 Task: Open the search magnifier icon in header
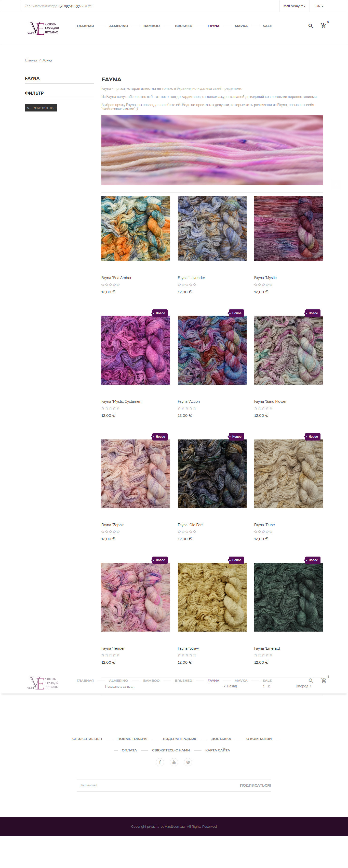coord(310,26)
